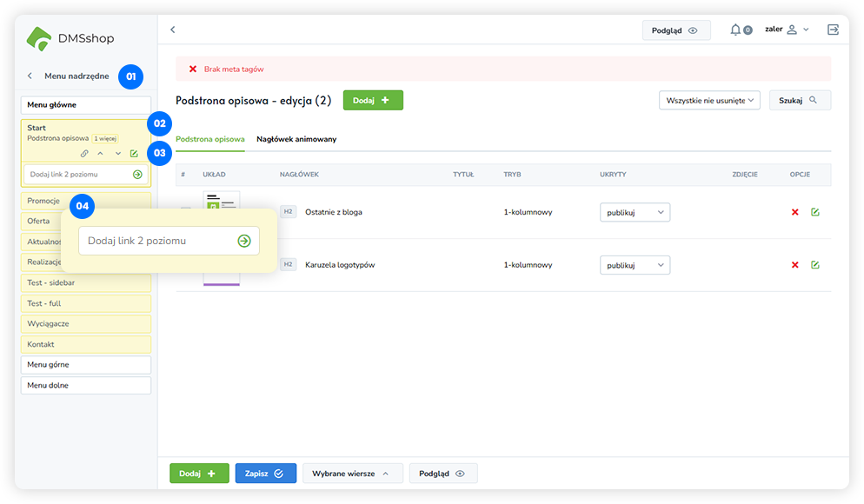Edit the 'Karuzela logotypów' row
The height and width of the screenshot is (504, 864).
(814, 265)
